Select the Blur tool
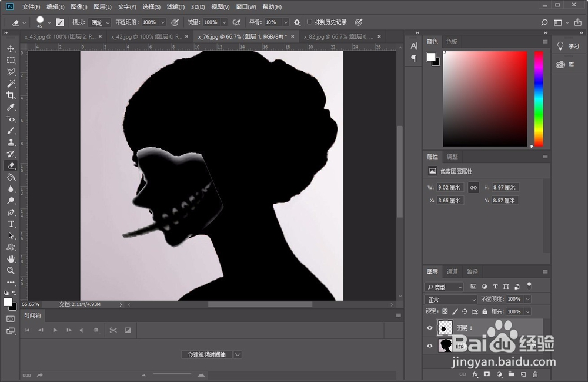 click(11, 189)
